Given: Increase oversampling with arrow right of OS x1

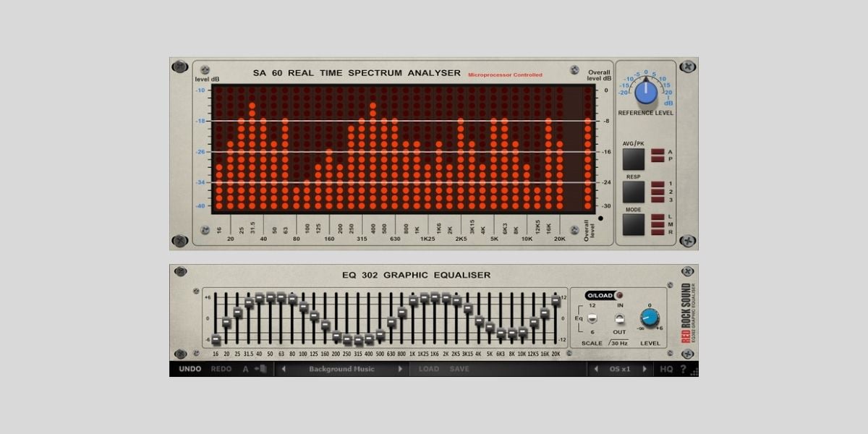Looking at the screenshot, I should 644,369.
